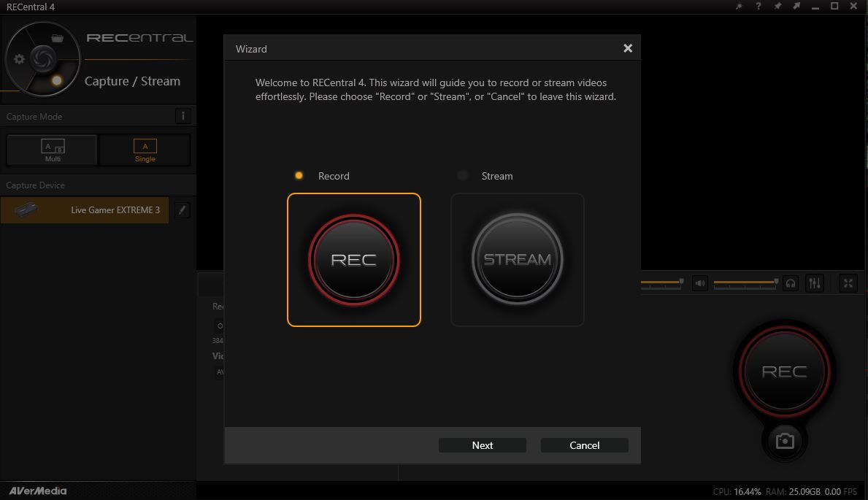Click the Capture Device label
868x500 pixels.
coord(36,185)
